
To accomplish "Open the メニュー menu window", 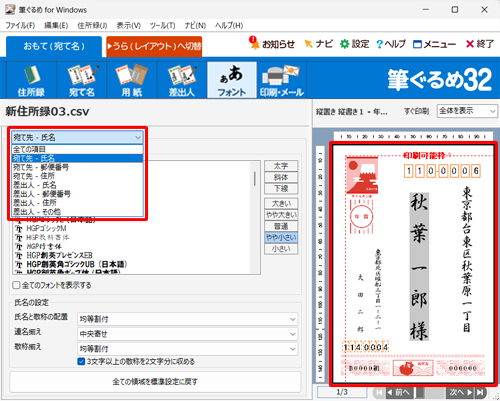I will 434,44.
